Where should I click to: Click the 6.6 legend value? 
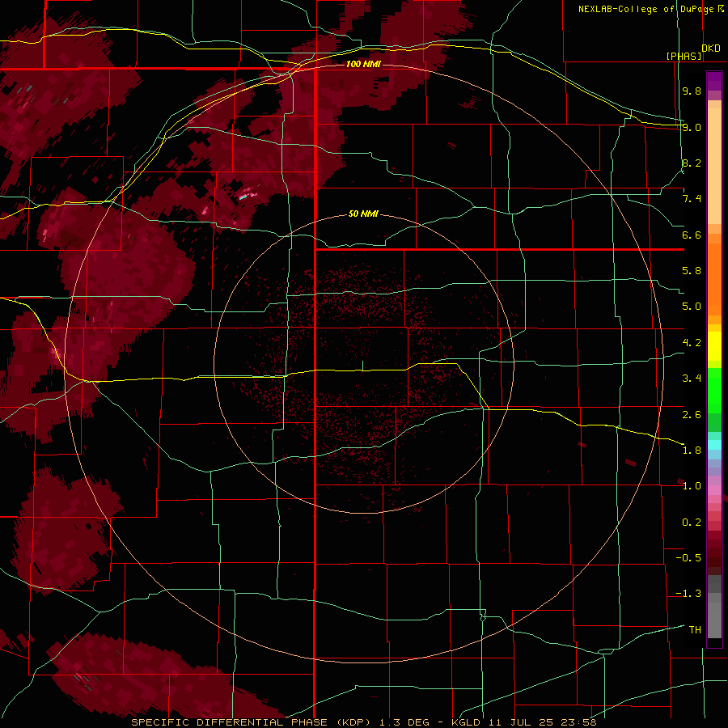pos(692,235)
